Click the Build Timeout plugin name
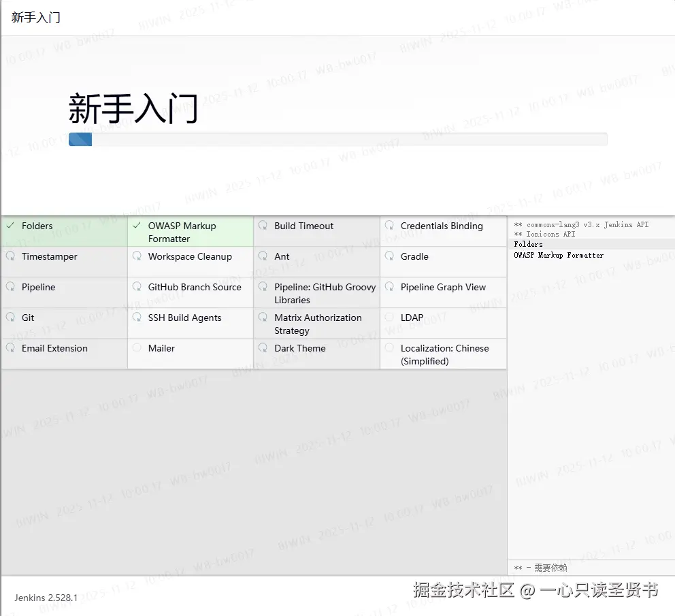 click(x=304, y=226)
